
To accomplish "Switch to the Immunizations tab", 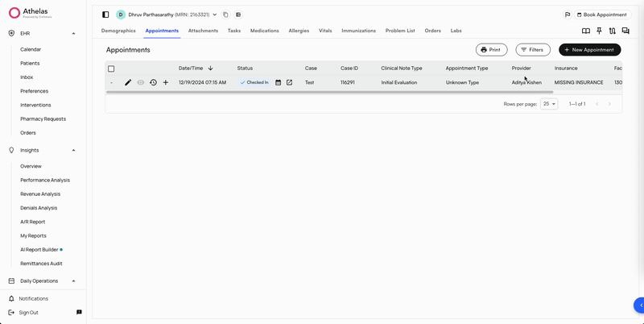I will click(358, 31).
